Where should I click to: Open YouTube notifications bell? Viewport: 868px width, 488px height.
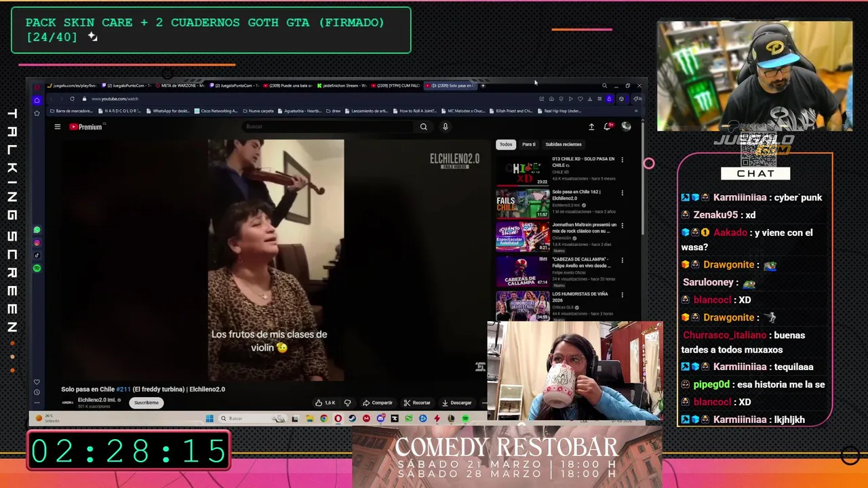pyautogui.click(x=608, y=127)
